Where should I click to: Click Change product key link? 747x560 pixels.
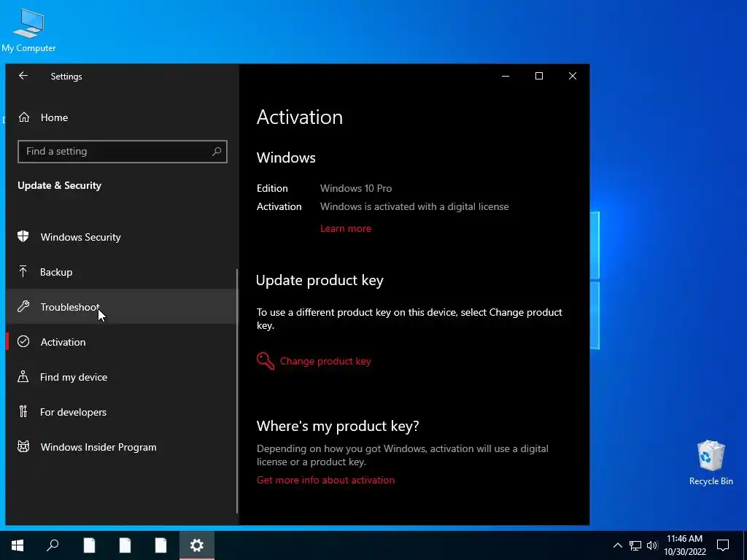[x=325, y=361]
